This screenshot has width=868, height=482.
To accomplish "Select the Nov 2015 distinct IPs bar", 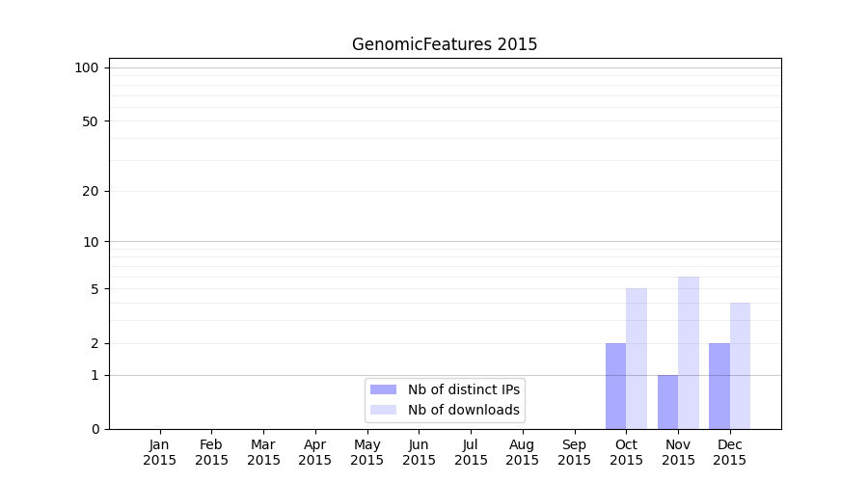I will 667,402.
